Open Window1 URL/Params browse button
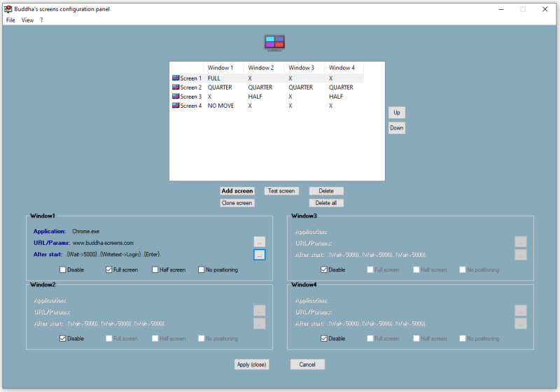The height and width of the screenshot is (392, 560). coord(259,242)
